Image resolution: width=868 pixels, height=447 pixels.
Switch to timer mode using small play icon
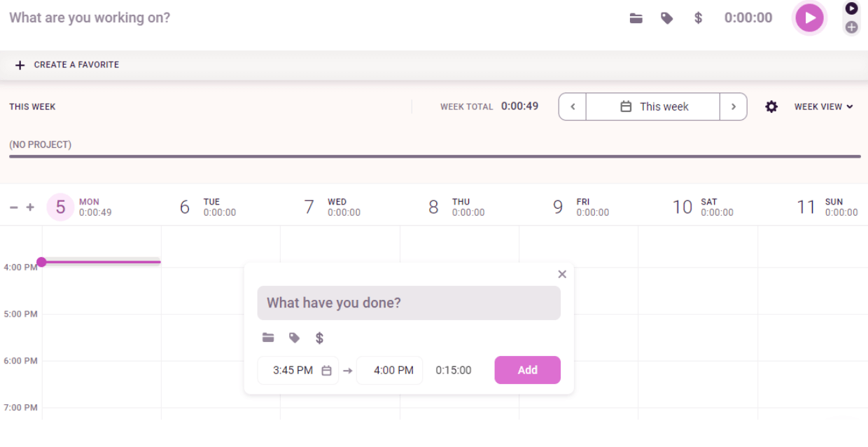tap(851, 8)
